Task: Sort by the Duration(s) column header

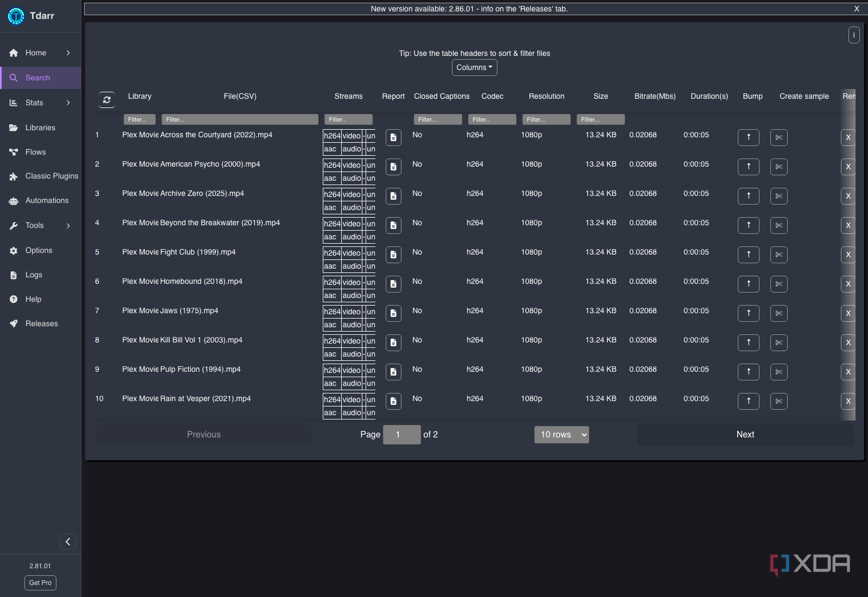Action: point(709,96)
